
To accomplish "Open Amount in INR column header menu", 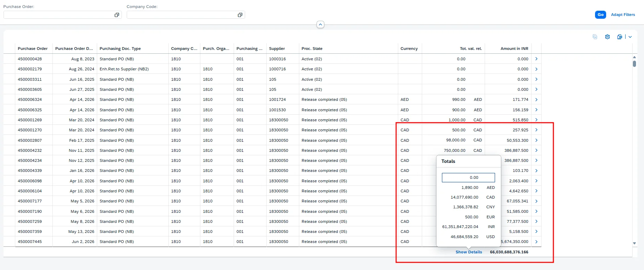I will pyautogui.click(x=508, y=49).
